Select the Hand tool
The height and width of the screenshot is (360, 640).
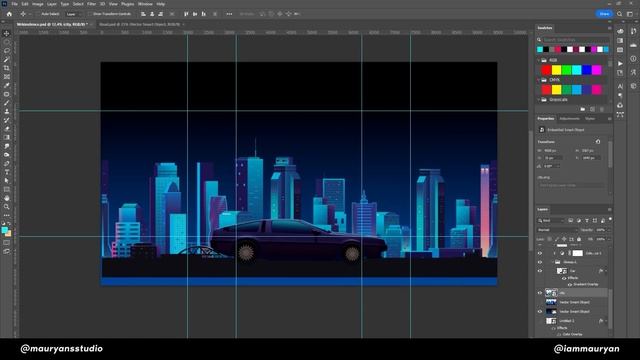[x=7, y=198]
